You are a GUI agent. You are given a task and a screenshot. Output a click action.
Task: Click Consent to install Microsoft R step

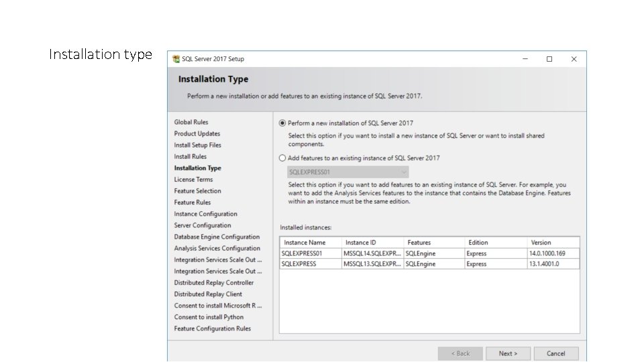coord(217,306)
